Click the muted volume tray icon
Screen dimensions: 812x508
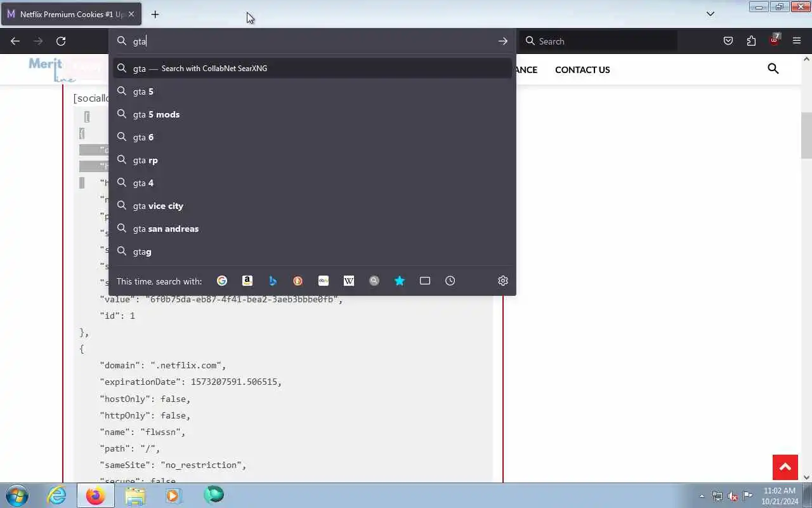(733, 496)
